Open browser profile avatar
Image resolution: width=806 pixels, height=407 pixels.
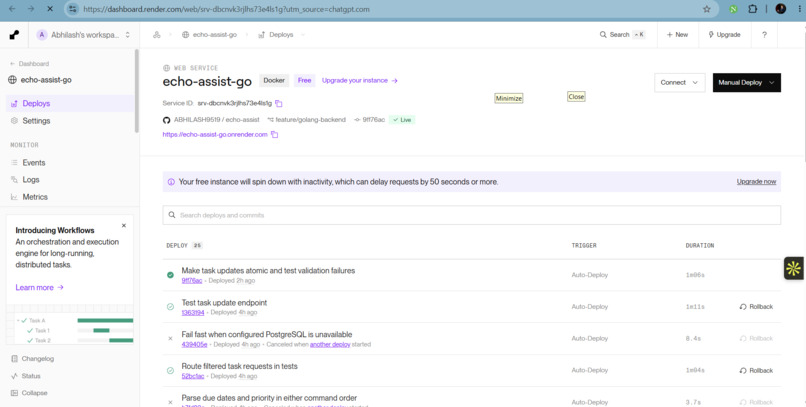[x=780, y=9]
